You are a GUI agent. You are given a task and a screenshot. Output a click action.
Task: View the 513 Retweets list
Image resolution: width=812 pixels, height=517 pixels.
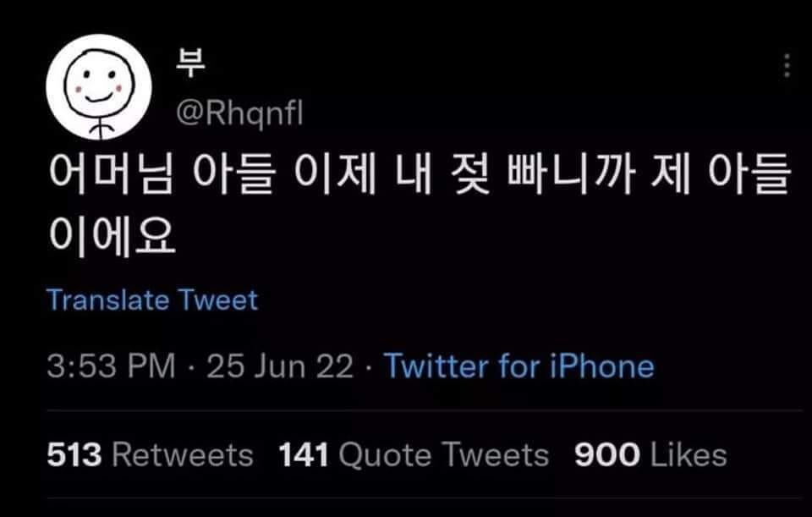[x=150, y=455]
